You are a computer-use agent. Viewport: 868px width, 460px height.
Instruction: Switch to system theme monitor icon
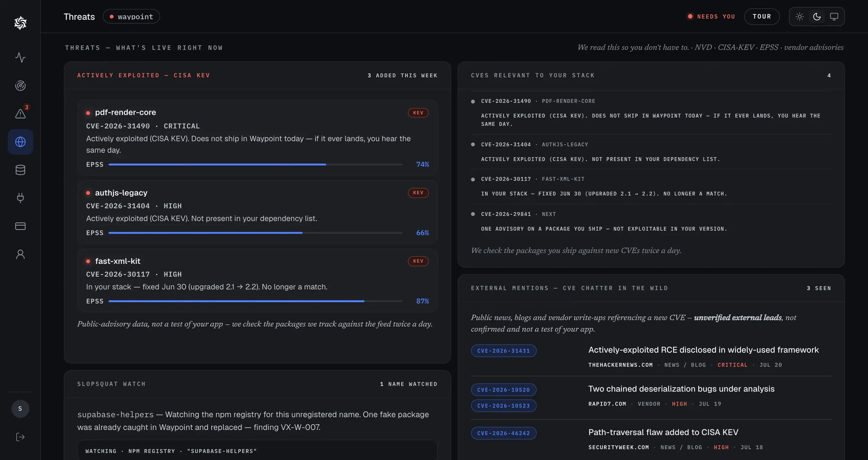(834, 16)
